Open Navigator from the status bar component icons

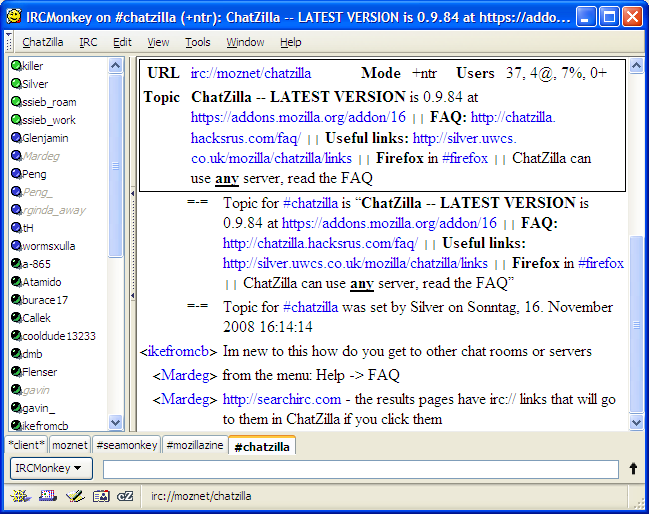point(21,495)
